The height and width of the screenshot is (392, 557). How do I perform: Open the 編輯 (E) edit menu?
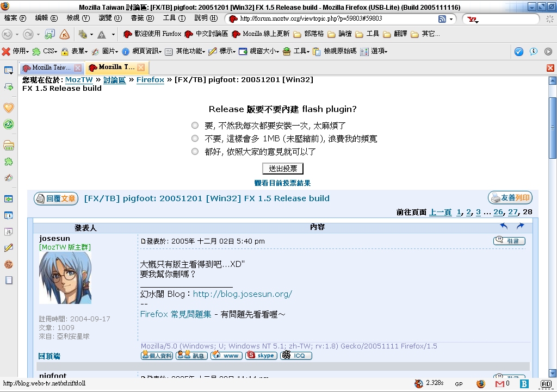pos(47,18)
